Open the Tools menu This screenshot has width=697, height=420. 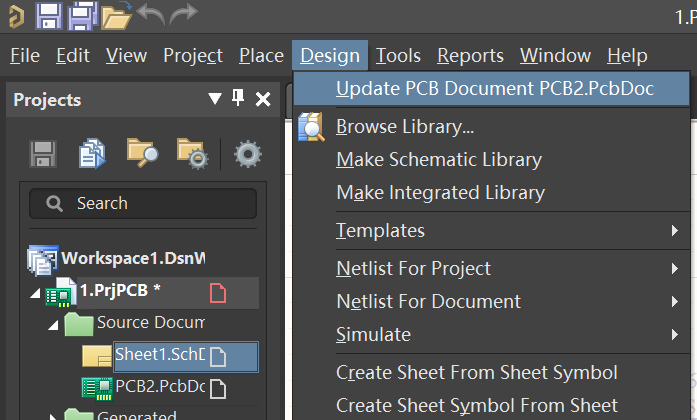(x=398, y=56)
